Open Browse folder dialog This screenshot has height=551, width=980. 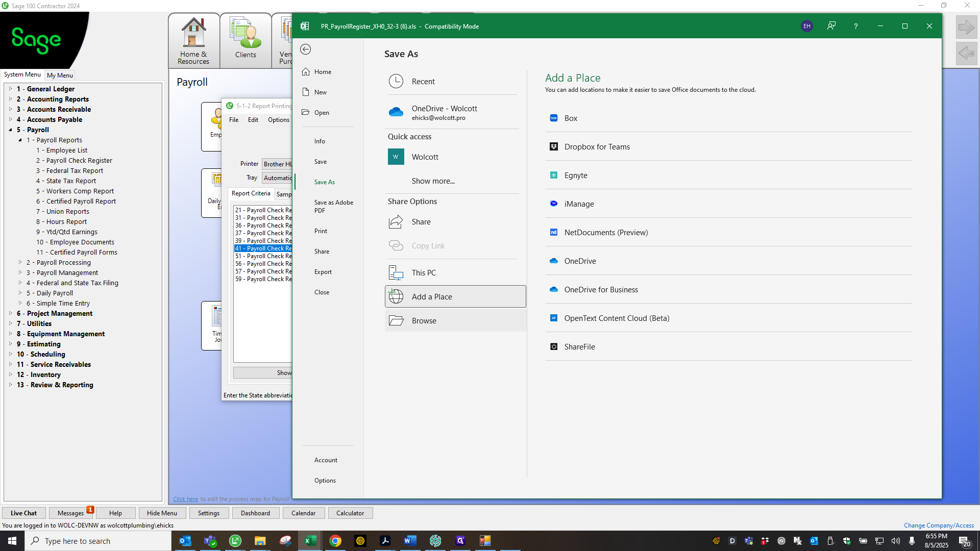[455, 320]
